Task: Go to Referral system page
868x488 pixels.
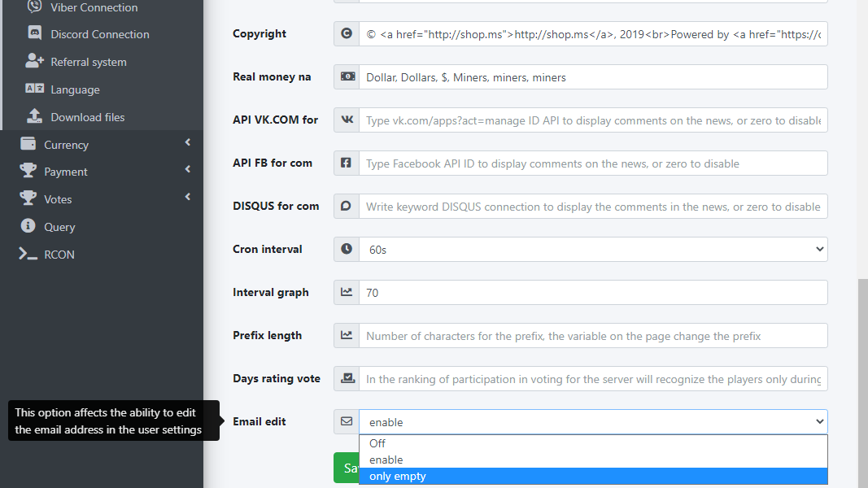Action: [88, 62]
